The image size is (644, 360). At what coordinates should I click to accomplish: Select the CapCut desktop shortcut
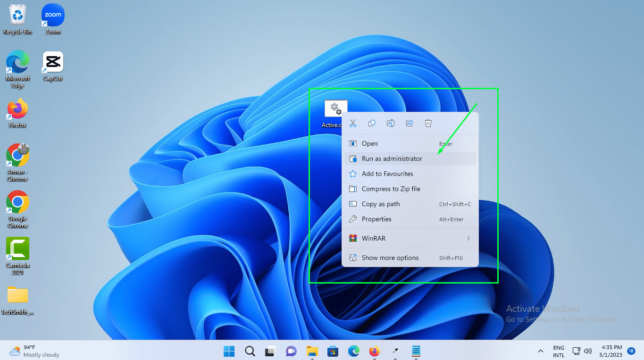pyautogui.click(x=53, y=66)
